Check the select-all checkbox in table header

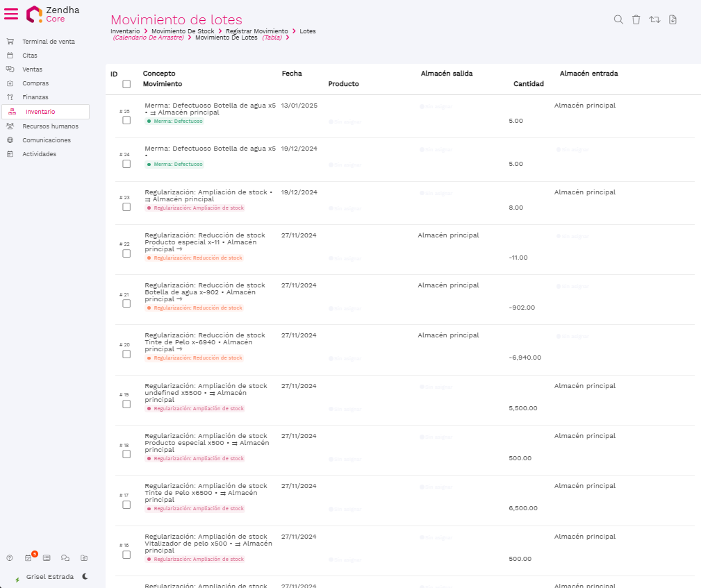[x=126, y=84]
